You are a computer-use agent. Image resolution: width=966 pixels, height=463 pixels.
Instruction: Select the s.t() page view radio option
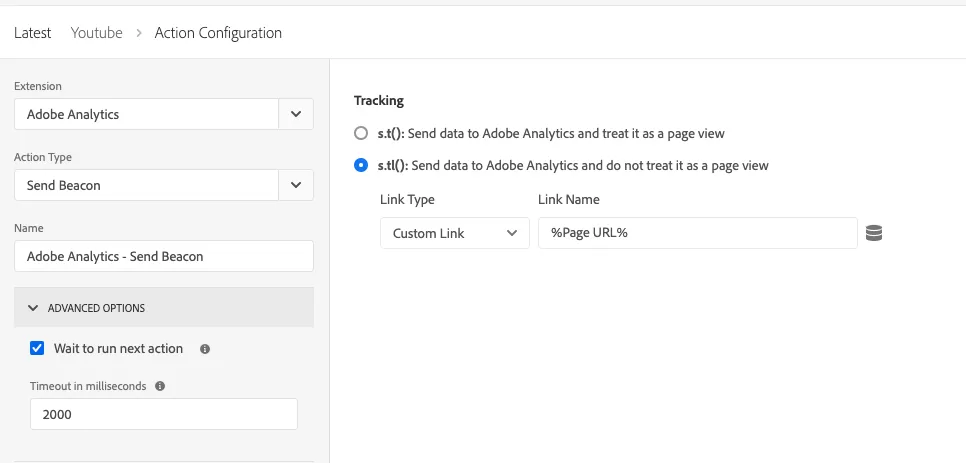(361, 133)
